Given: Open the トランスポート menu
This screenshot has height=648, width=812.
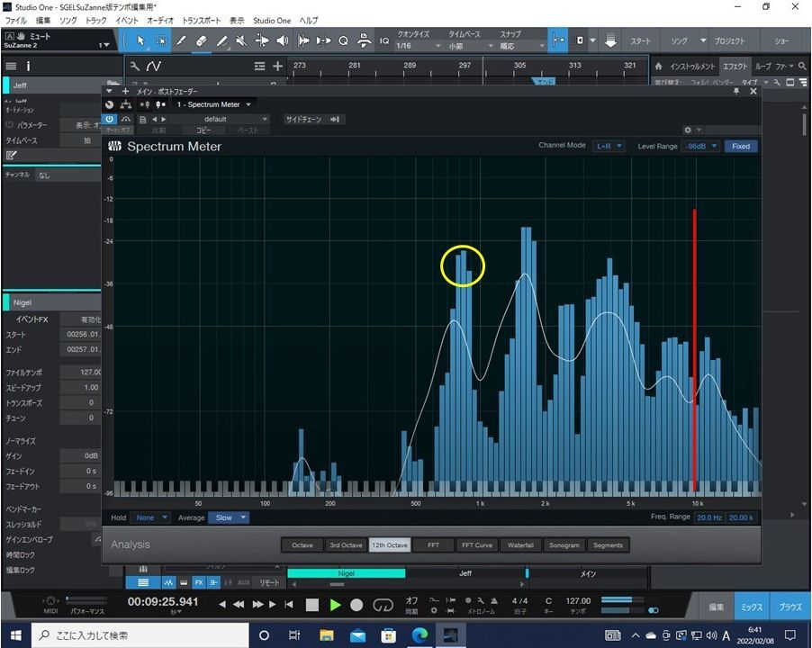Looking at the screenshot, I should click(x=201, y=21).
